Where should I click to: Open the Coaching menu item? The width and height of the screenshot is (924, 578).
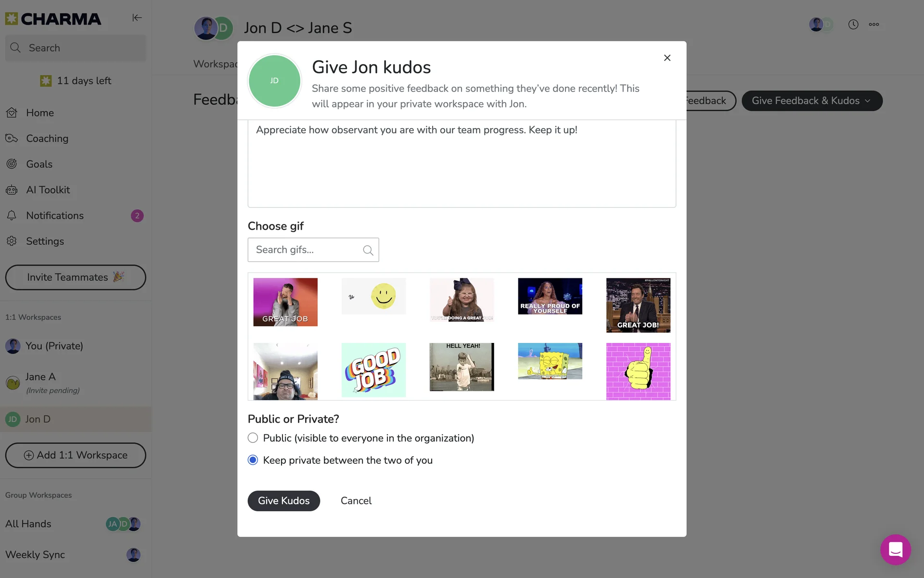click(47, 139)
